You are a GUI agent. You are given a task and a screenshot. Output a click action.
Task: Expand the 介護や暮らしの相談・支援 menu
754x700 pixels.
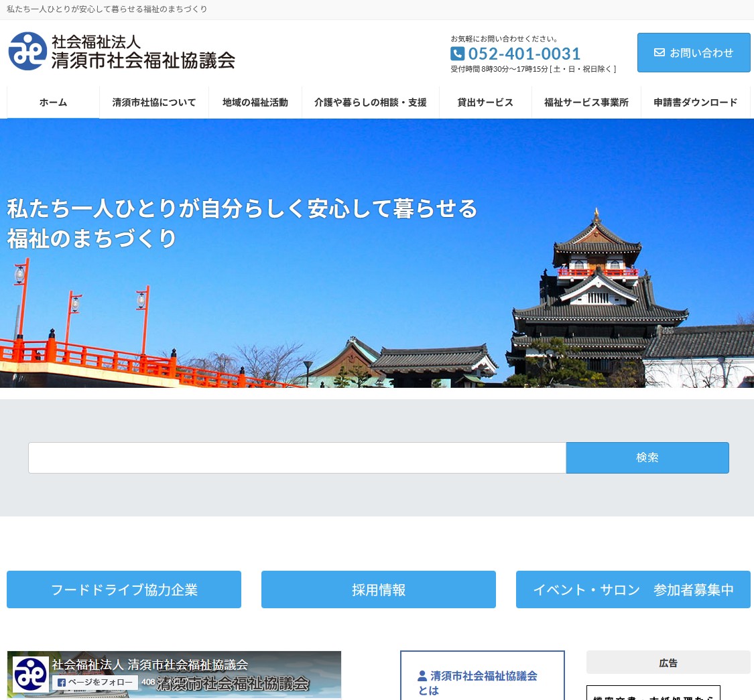pyautogui.click(x=371, y=102)
